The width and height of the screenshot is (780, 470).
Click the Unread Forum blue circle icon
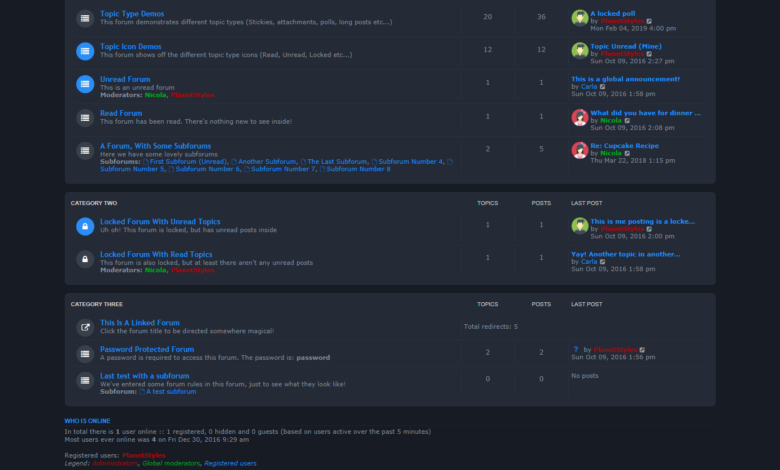[x=85, y=84]
